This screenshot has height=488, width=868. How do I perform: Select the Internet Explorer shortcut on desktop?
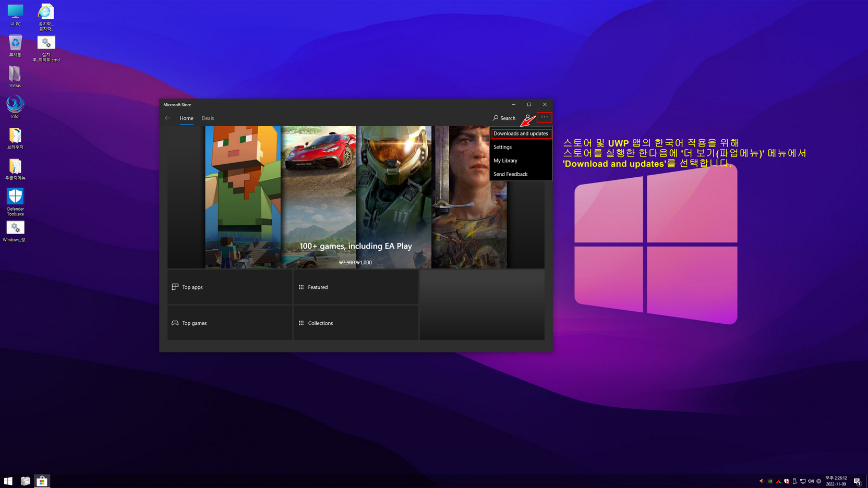[46, 17]
